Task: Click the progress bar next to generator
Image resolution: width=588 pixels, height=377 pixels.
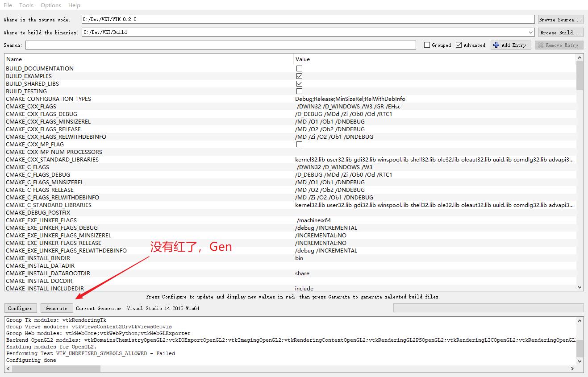Action: (x=488, y=308)
